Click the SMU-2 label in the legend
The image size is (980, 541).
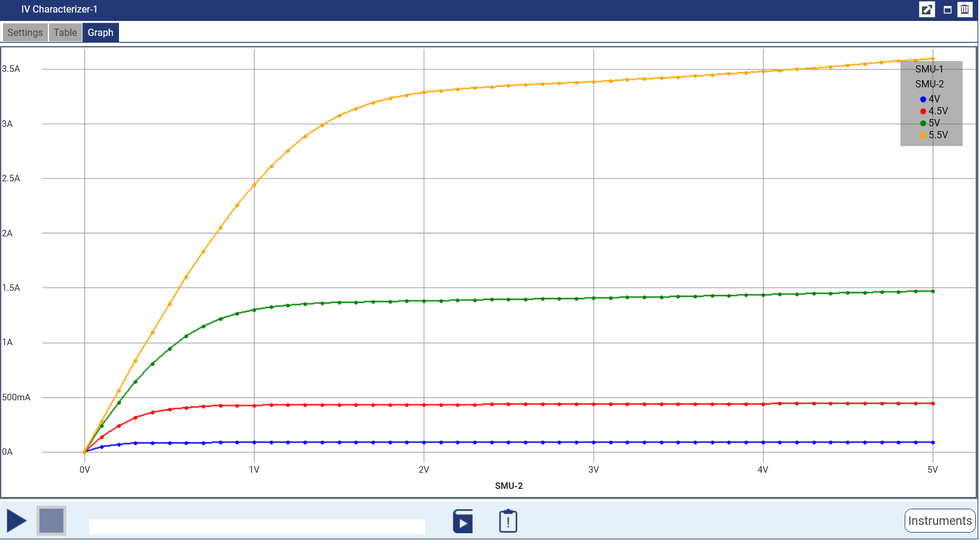pos(929,84)
